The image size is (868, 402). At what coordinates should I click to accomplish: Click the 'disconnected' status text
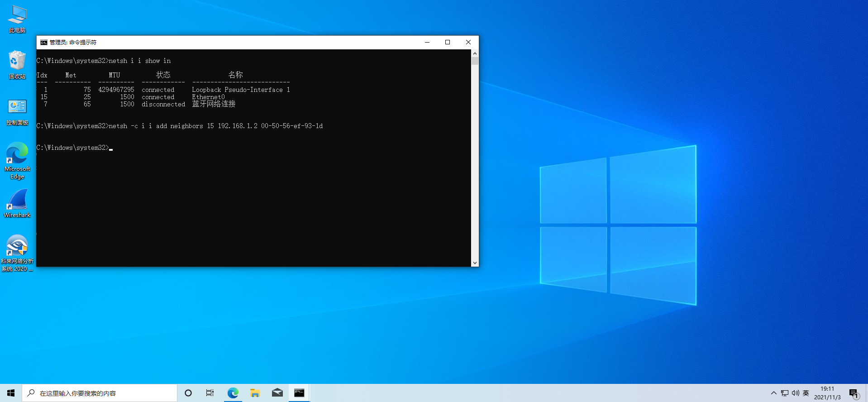point(163,104)
